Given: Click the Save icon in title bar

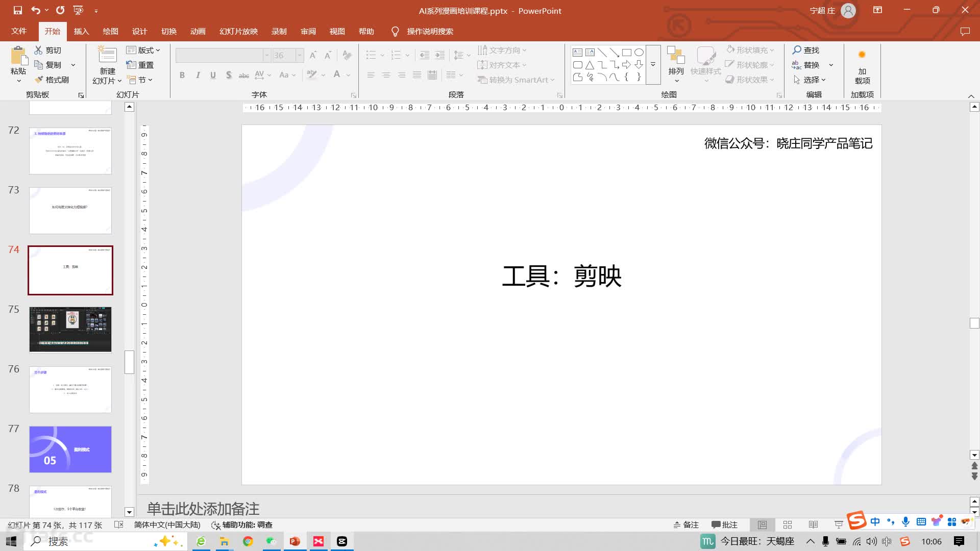Looking at the screenshot, I should 18,10.
